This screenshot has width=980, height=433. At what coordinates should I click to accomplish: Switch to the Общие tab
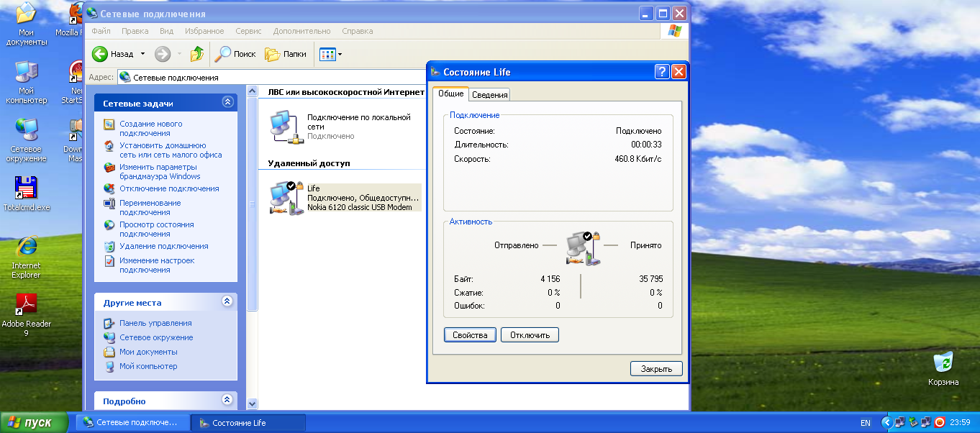point(450,94)
